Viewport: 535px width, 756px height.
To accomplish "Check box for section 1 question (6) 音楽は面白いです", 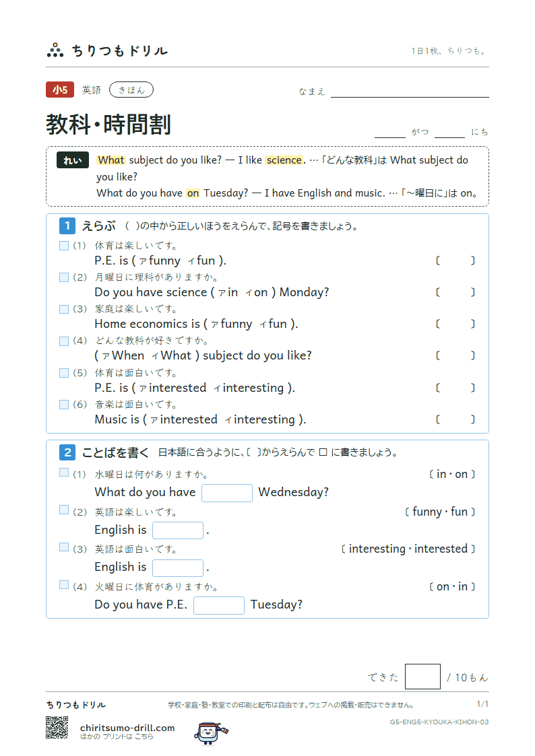I will click(x=64, y=405).
